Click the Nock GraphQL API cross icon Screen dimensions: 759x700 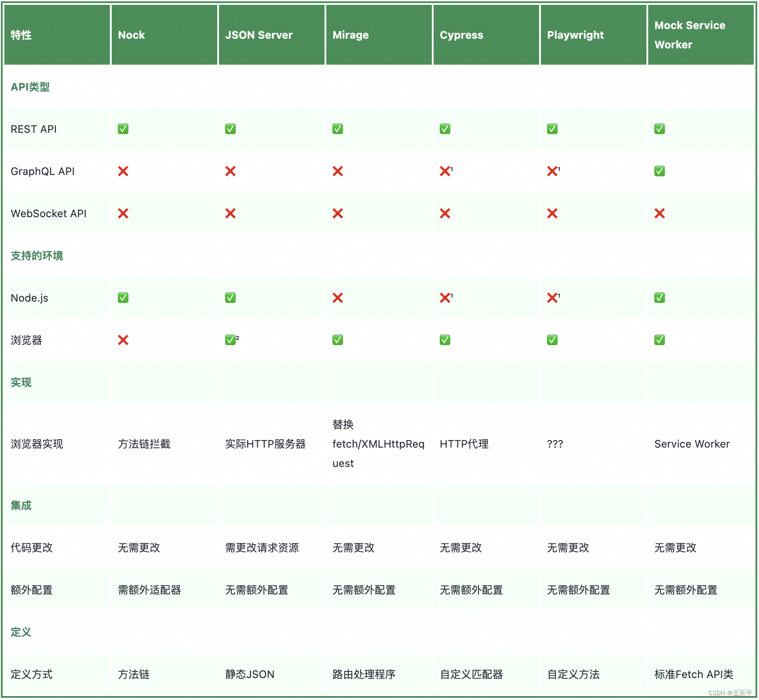(x=123, y=171)
